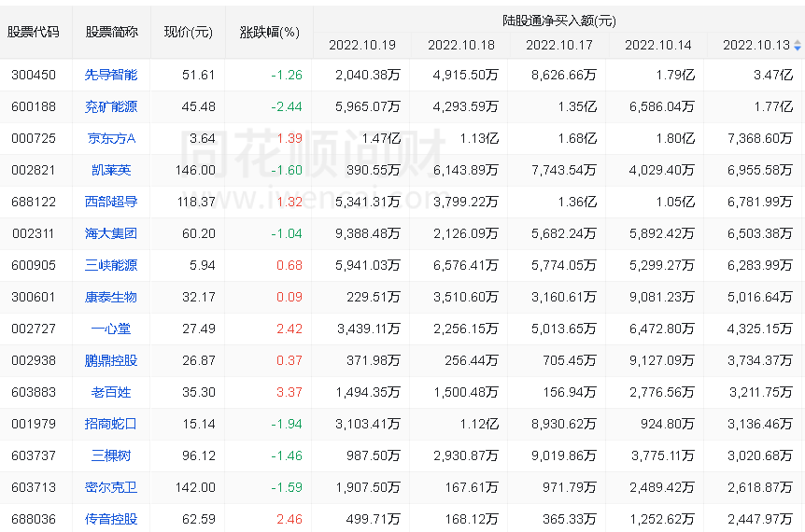Click net buy cell 924.80万

pyautogui.click(x=668, y=424)
